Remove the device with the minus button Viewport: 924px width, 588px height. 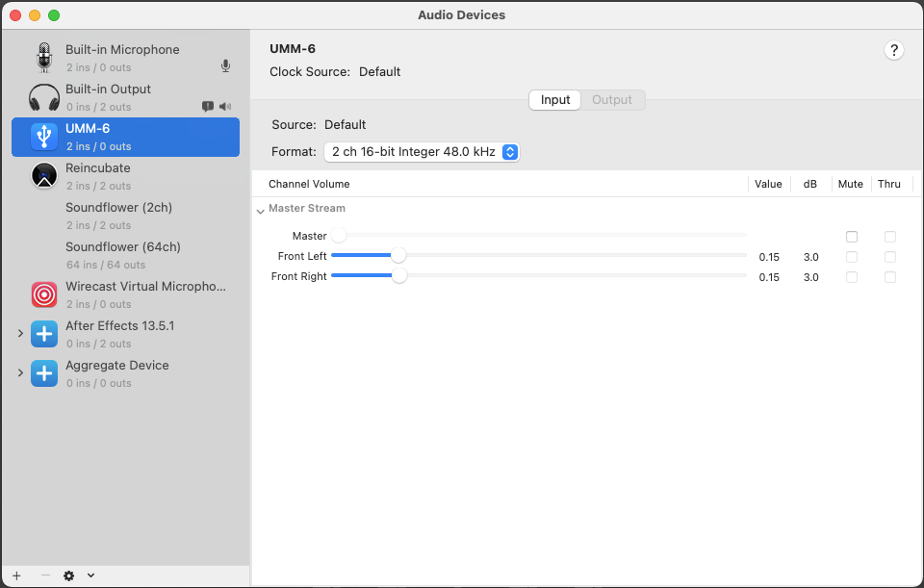(x=45, y=575)
